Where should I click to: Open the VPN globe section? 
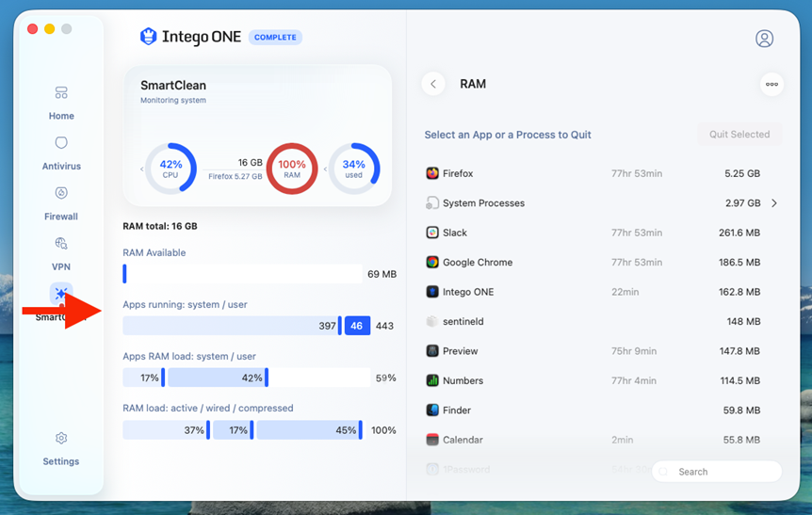point(61,254)
